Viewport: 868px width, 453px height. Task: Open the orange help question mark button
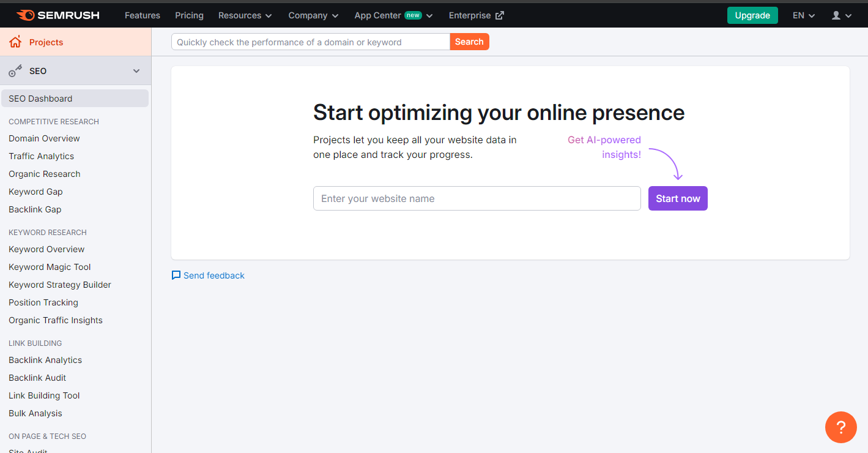click(x=840, y=427)
